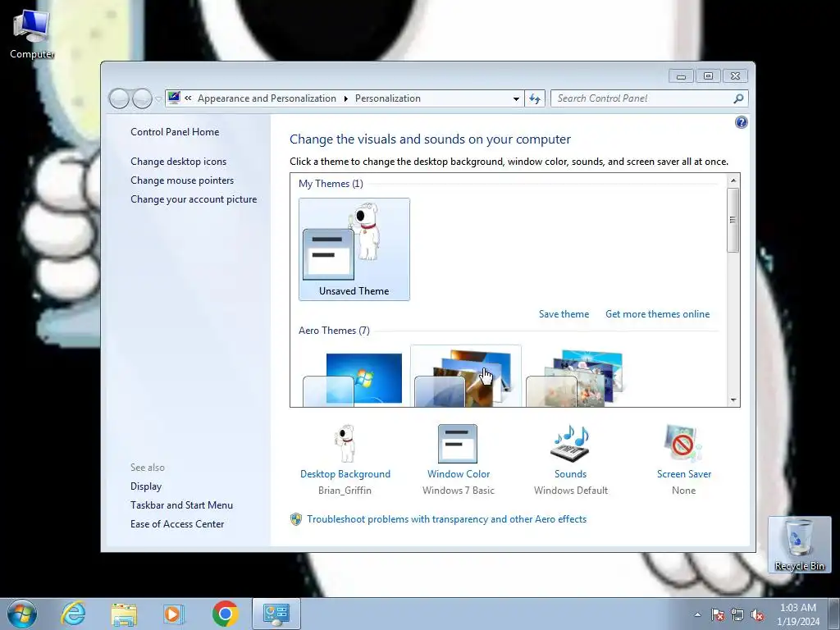840x630 pixels.
Task: Click the Windows 7 Basic label
Action: [x=458, y=491]
